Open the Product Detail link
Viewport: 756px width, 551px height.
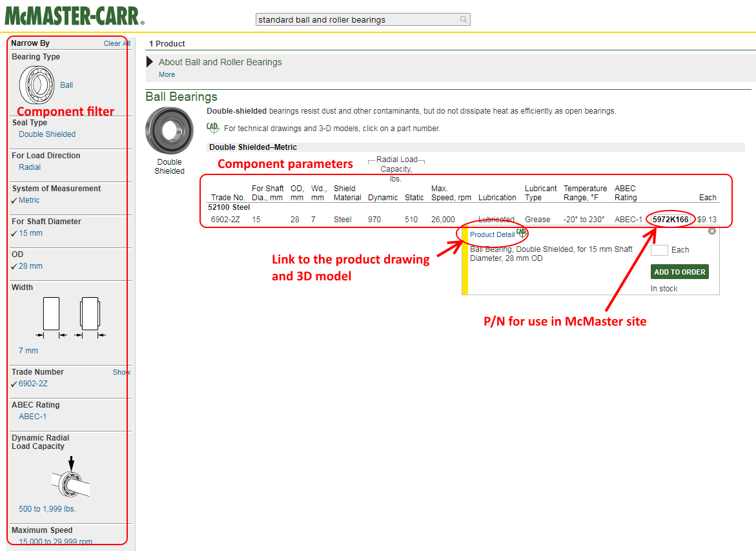492,234
